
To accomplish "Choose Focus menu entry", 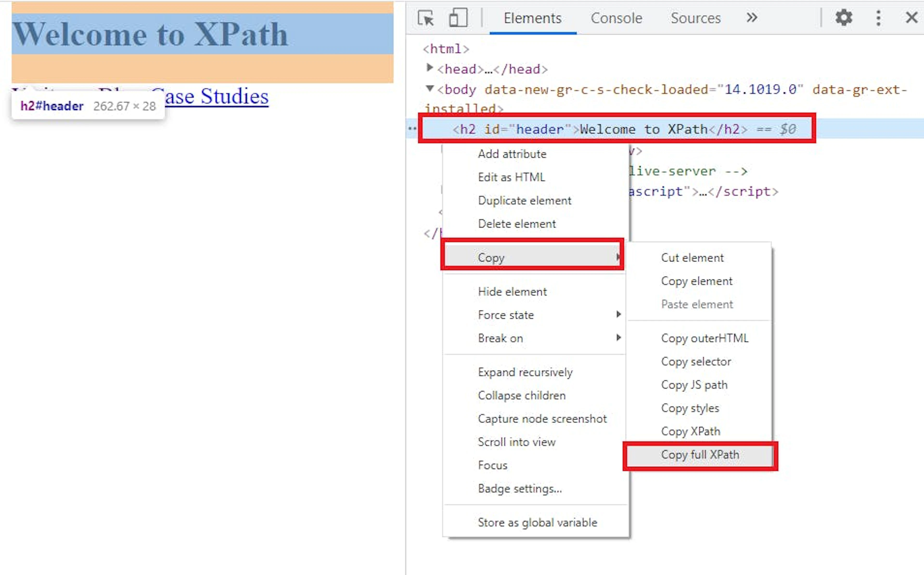I will pos(493,465).
